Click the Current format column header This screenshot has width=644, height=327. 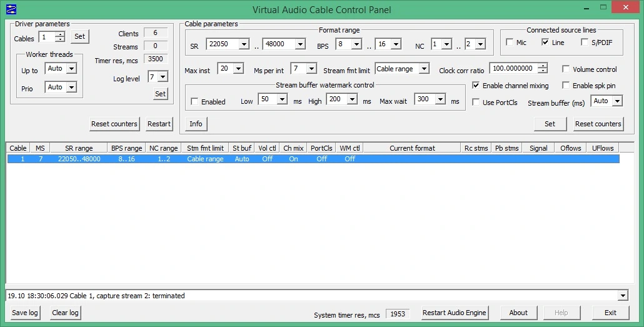[x=412, y=148]
